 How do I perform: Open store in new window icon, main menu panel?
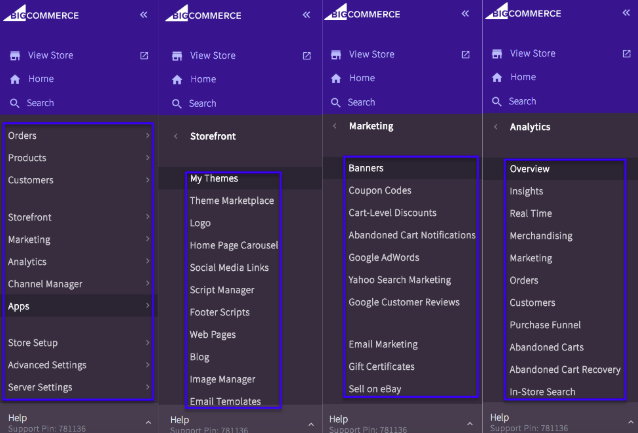pos(144,55)
